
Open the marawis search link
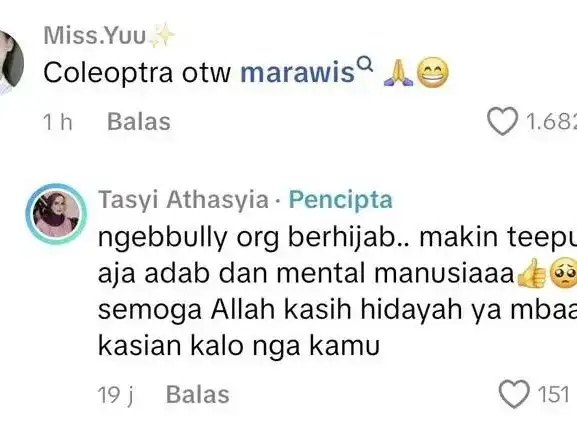pyautogui.click(x=297, y=73)
